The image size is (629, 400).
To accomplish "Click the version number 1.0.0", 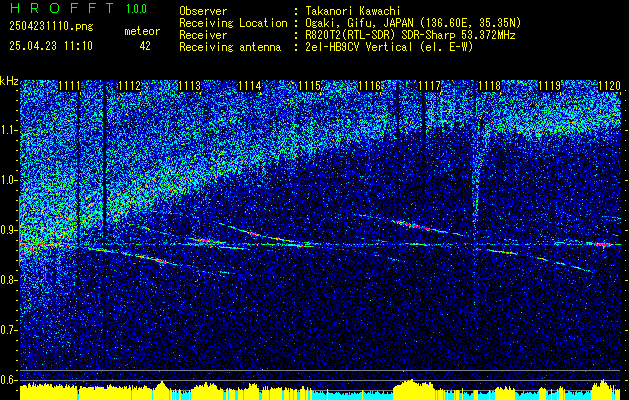I will [x=136, y=8].
